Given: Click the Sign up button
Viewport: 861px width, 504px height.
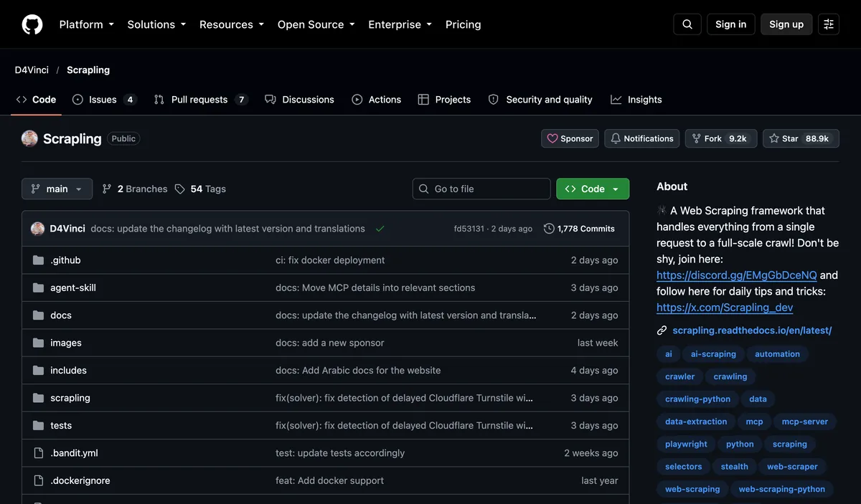Looking at the screenshot, I should 786,24.
